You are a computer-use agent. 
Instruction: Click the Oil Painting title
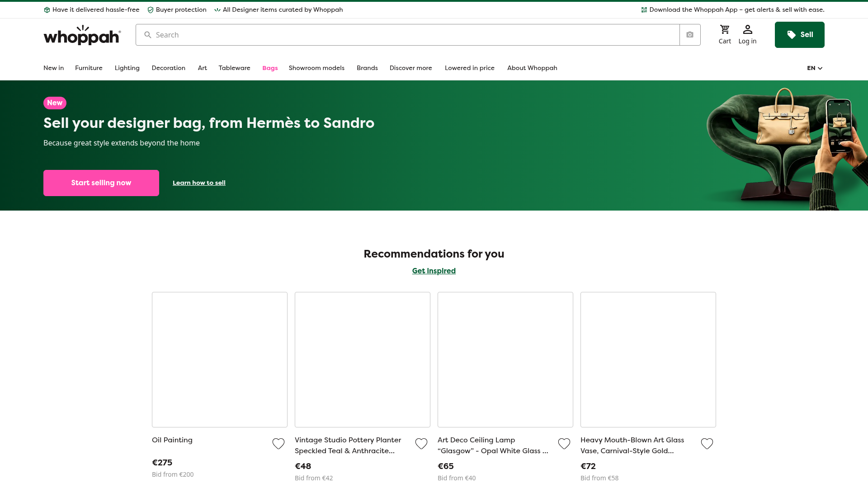[172, 440]
